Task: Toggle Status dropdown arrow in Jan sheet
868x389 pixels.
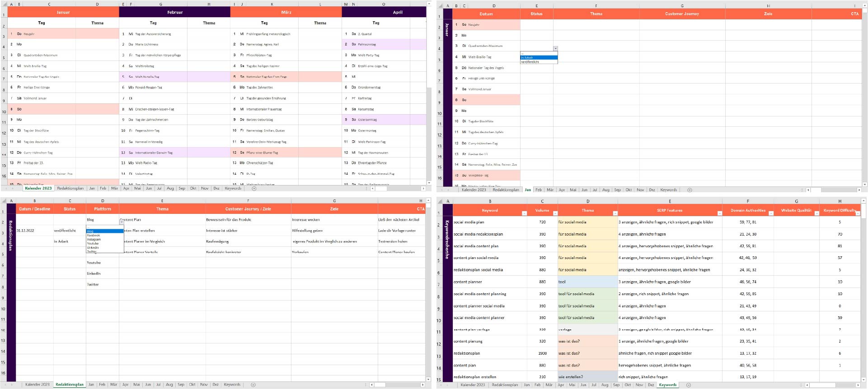Action: (x=555, y=48)
